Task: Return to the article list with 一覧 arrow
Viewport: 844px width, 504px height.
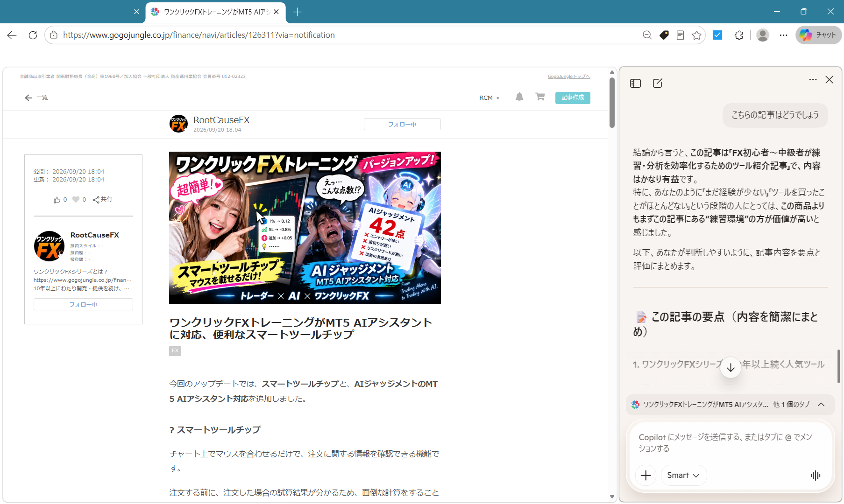Action: click(36, 98)
